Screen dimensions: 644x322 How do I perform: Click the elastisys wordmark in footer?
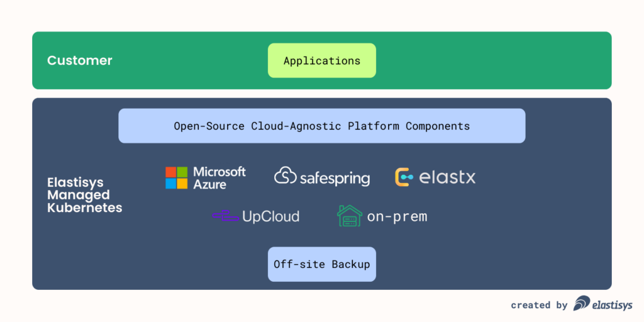(613, 305)
